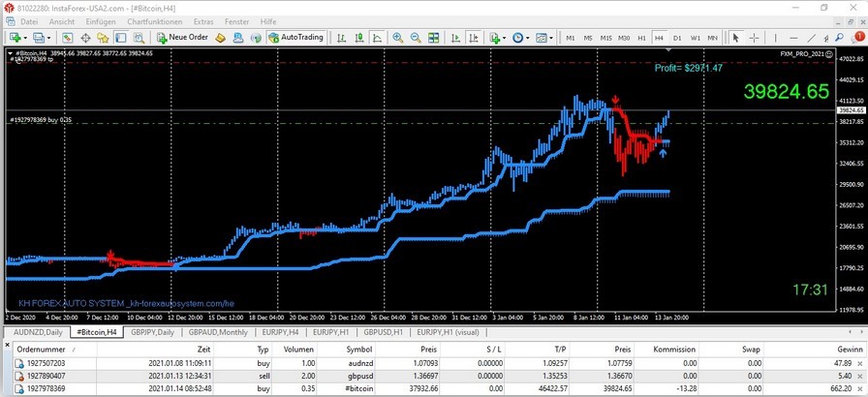This screenshot has height=397, width=868.
Task: Click the Profiles toolbar icon
Action: tap(38, 38)
